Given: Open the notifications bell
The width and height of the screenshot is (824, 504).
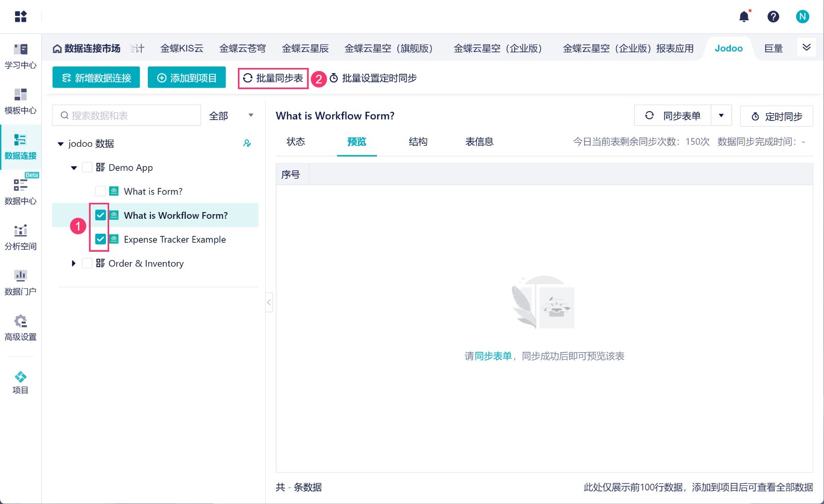Looking at the screenshot, I should point(744,16).
